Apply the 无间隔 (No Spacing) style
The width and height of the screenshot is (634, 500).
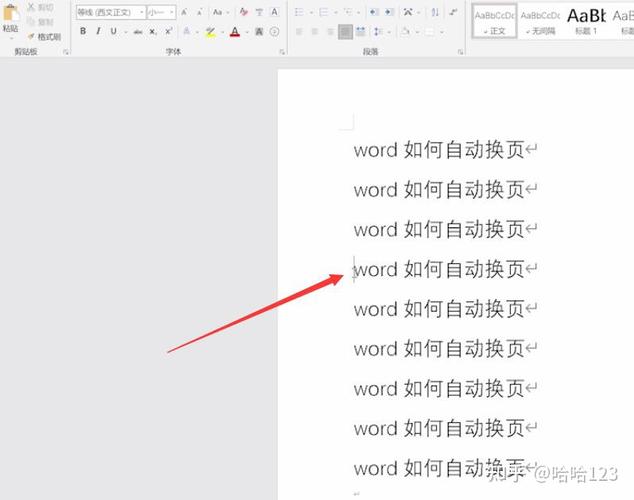pyautogui.click(x=540, y=21)
